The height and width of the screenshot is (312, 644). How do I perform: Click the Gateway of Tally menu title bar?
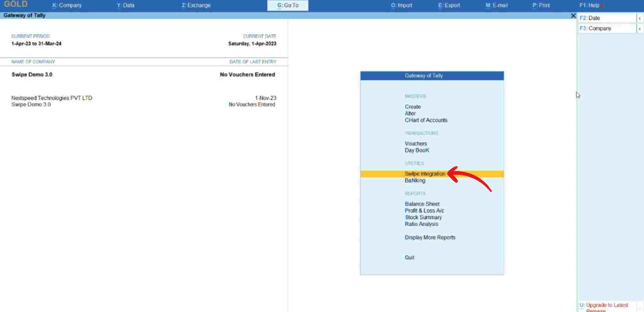click(432, 76)
